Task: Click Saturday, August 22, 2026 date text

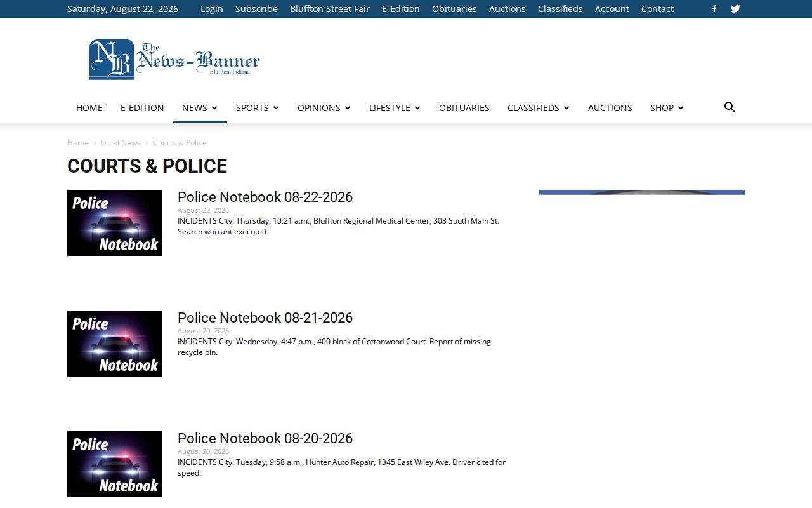Action: [x=122, y=9]
